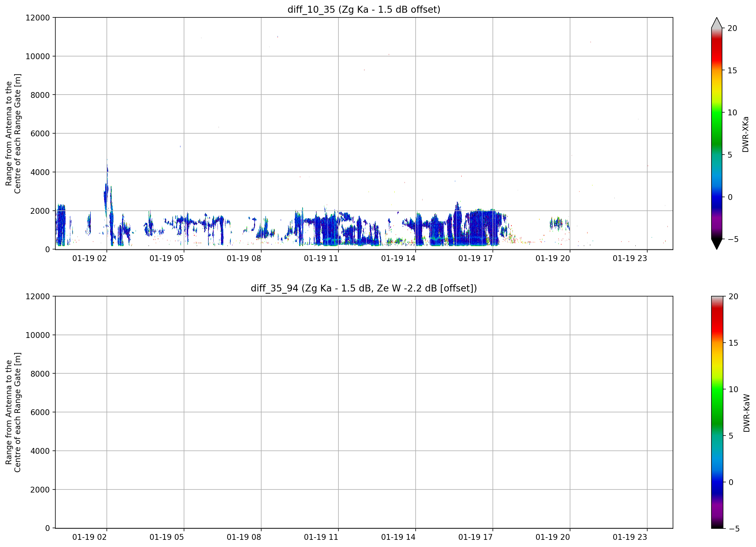Click tick label '01-19 20' under diff_10_35 plot
The width and height of the screenshot is (756, 547).
pyautogui.click(x=553, y=259)
